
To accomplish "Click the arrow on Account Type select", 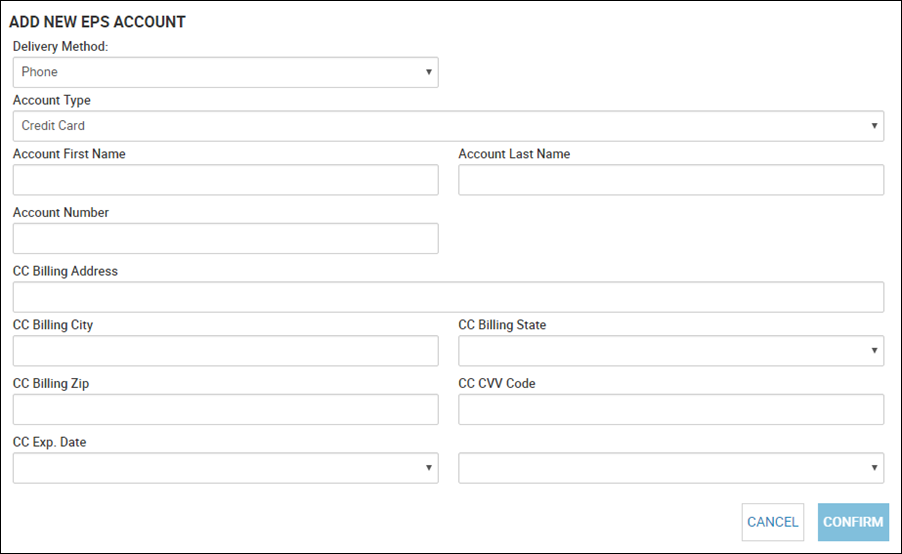I will coord(874,125).
